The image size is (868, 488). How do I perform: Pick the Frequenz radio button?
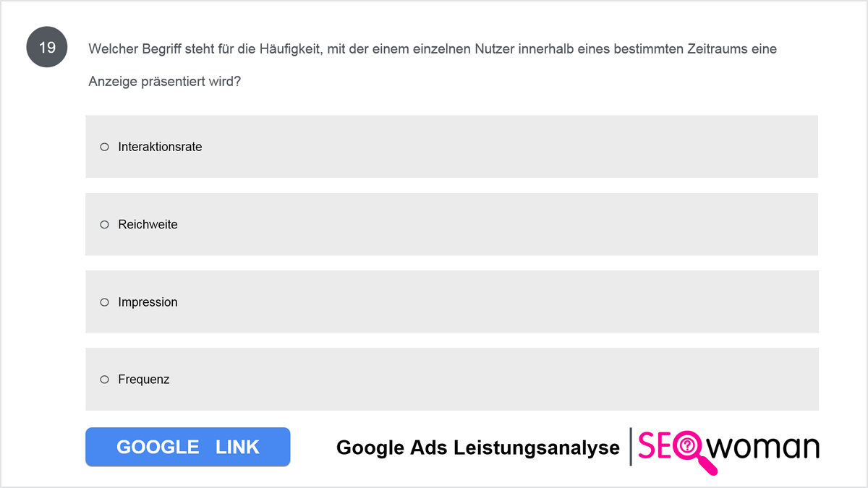pyautogui.click(x=104, y=380)
